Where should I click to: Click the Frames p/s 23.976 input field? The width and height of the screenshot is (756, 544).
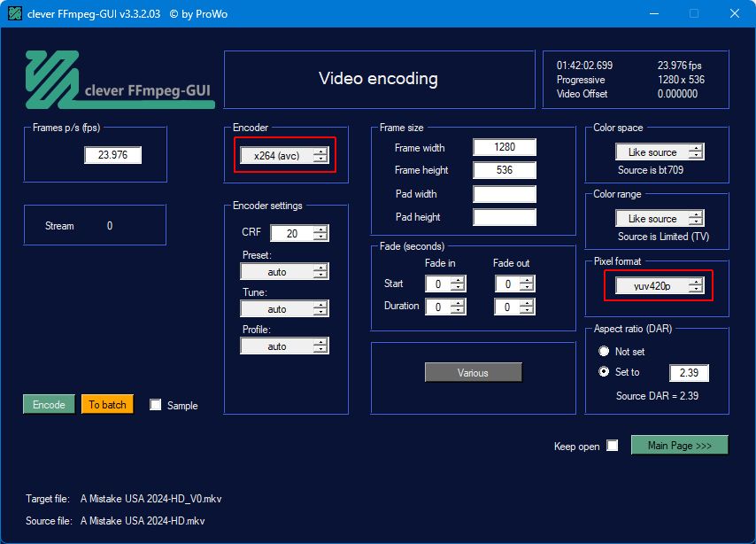(x=112, y=155)
